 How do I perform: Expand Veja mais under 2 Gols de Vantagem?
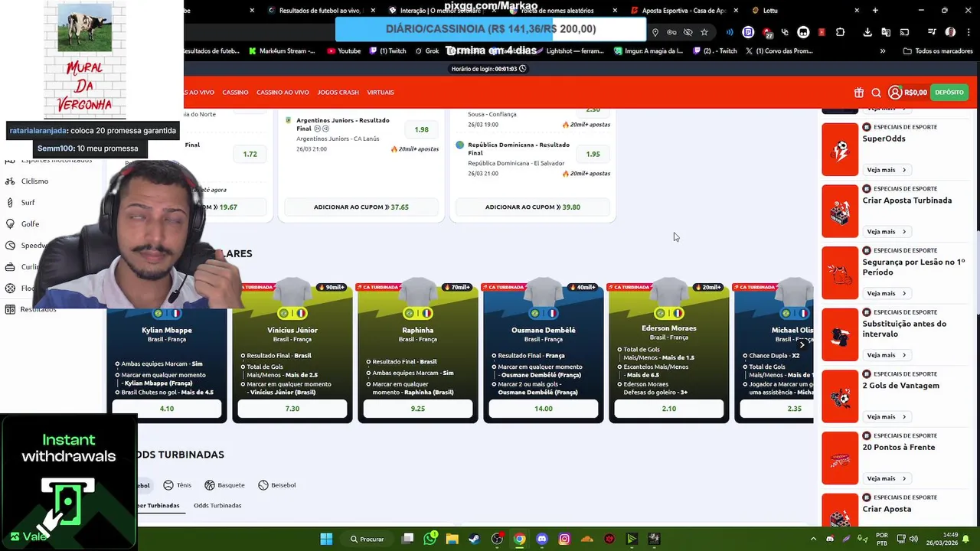pyautogui.click(x=887, y=417)
